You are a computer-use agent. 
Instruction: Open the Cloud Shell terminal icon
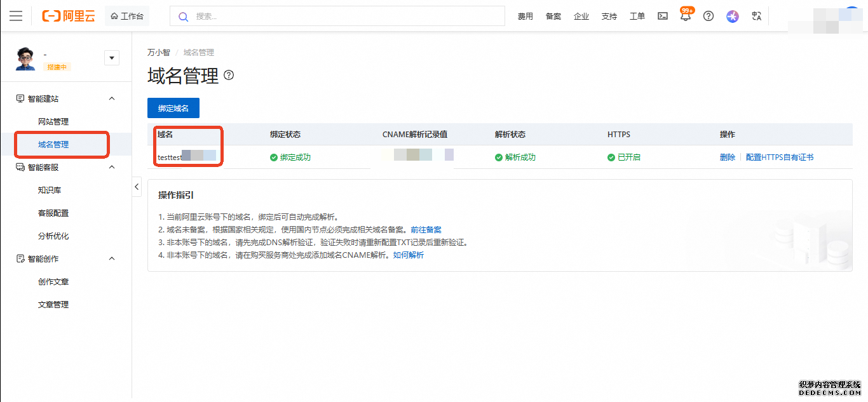pos(663,17)
